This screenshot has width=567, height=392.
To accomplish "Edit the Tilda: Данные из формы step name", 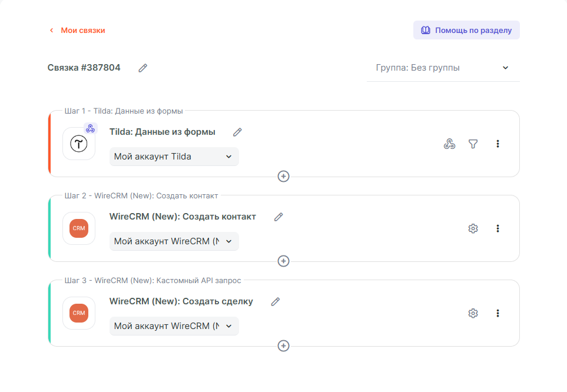I will click(237, 132).
